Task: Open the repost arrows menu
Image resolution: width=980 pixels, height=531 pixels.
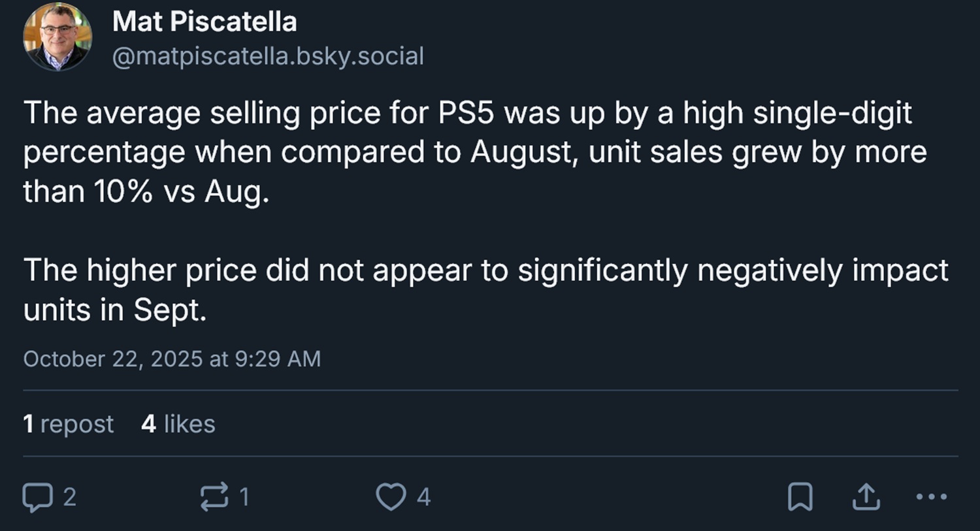Action: click(x=214, y=497)
